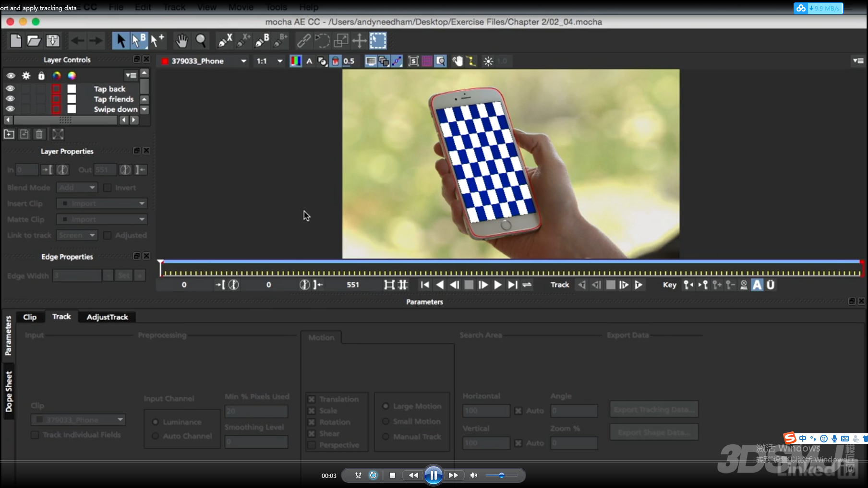Pause the video player
The image size is (868, 488).
pos(433,475)
